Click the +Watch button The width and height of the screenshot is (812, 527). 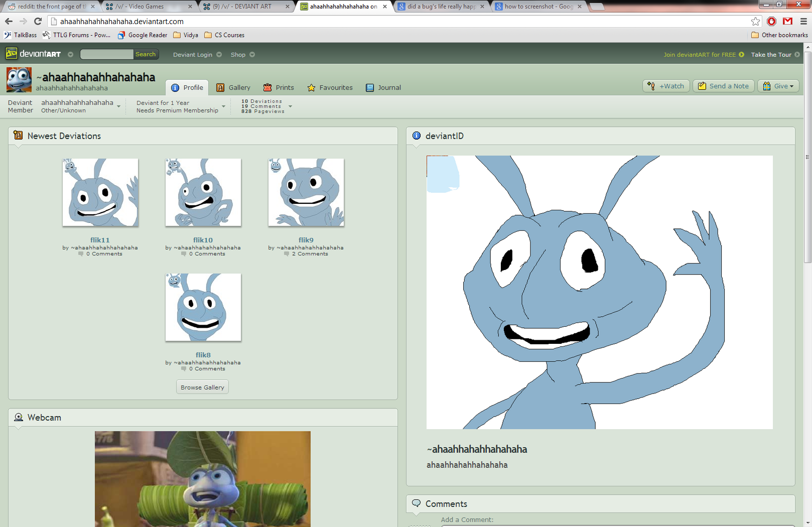(666, 86)
